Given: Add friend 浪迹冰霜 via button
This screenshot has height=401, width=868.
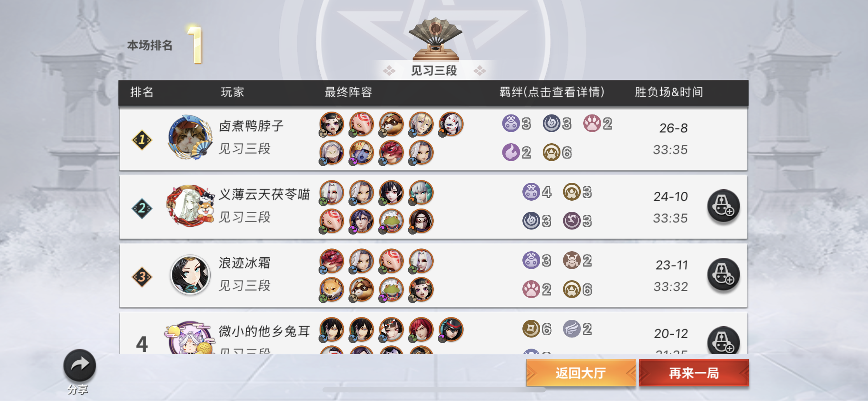Looking at the screenshot, I should (x=723, y=274).
